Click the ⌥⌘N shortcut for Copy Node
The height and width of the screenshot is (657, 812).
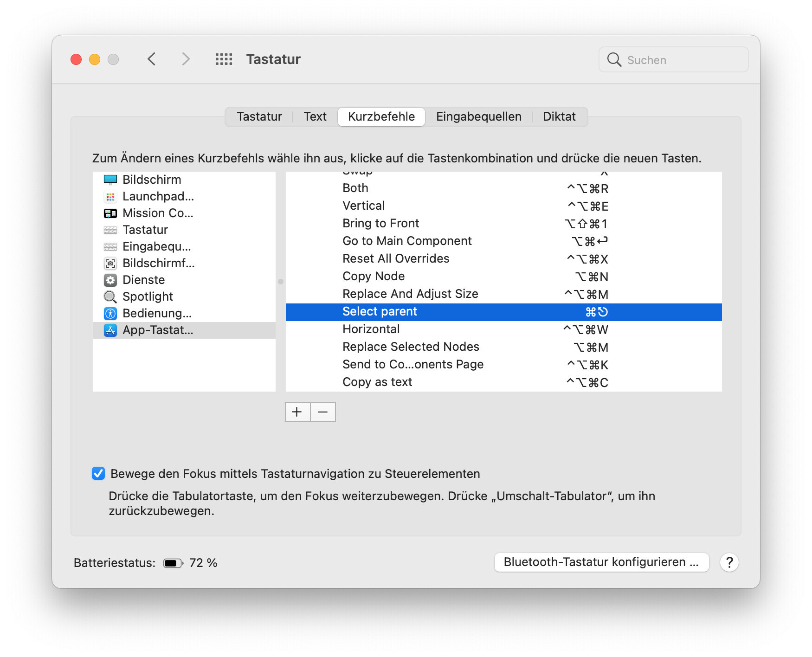tap(592, 277)
